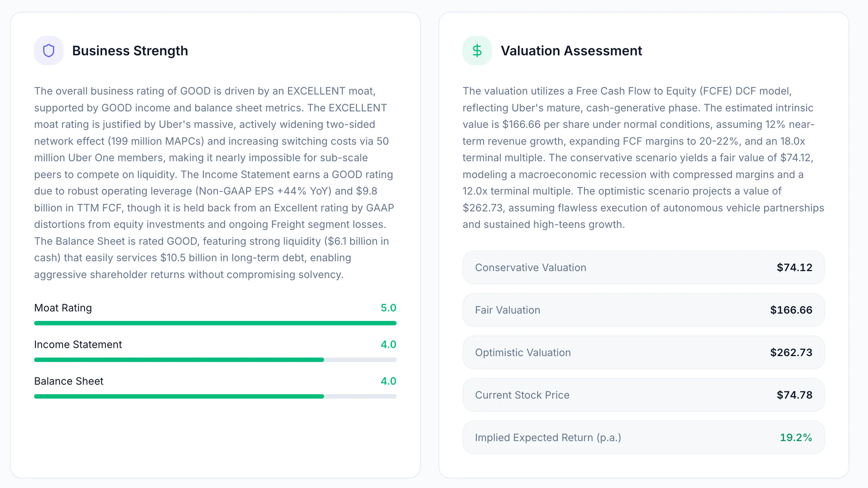Select the Current Stock Price row
This screenshot has width=868, height=488.
pyautogui.click(x=643, y=395)
